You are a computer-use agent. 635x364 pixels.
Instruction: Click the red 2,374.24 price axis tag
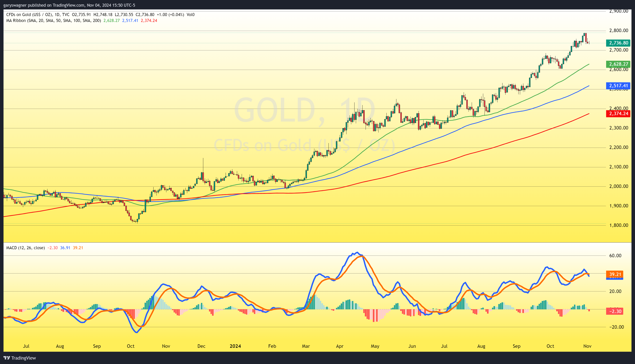[x=618, y=114]
